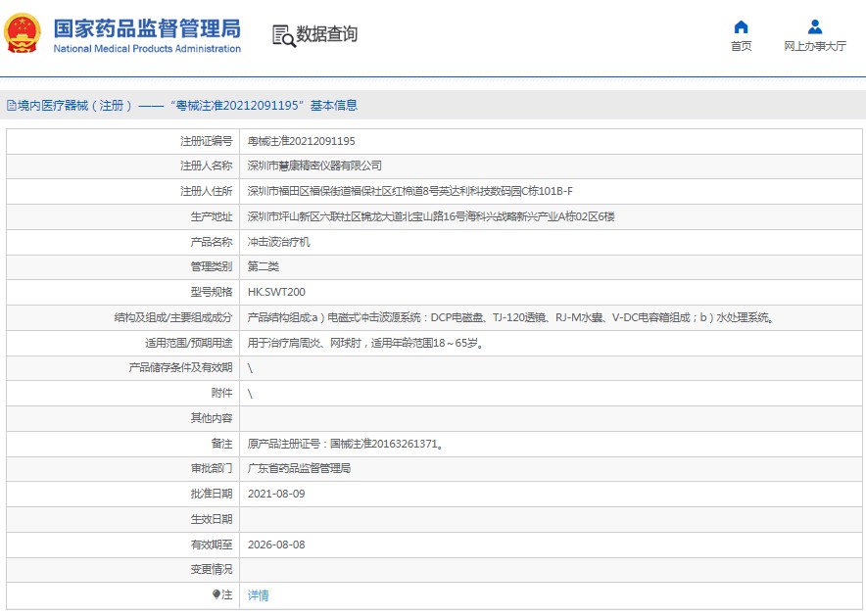866x616 pixels.
Task: Click the lightbulb icon beside 注
Action: 216,594
